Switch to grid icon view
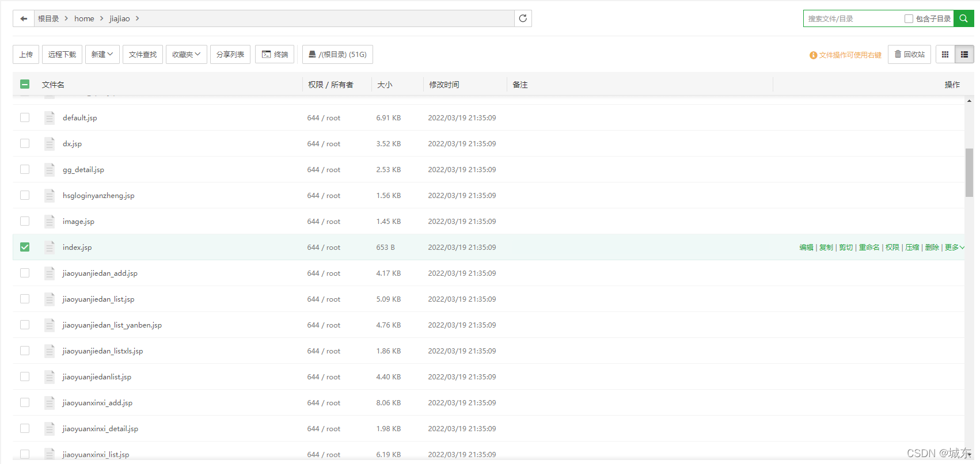The height and width of the screenshot is (464, 980). point(945,54)
